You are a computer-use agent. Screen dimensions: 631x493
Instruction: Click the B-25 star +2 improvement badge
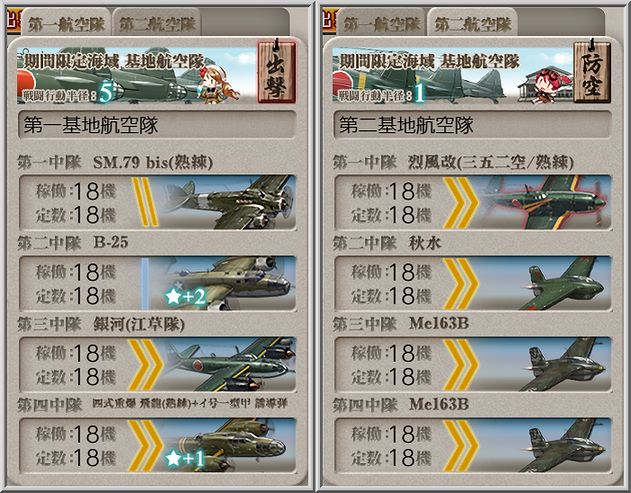(186, 297)
